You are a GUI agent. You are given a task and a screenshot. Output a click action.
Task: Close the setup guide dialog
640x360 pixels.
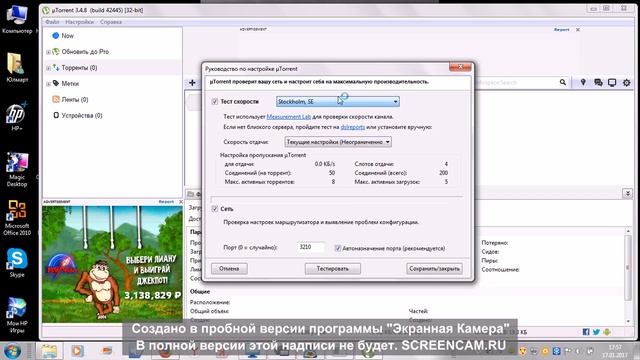click(x=460, y=67)
